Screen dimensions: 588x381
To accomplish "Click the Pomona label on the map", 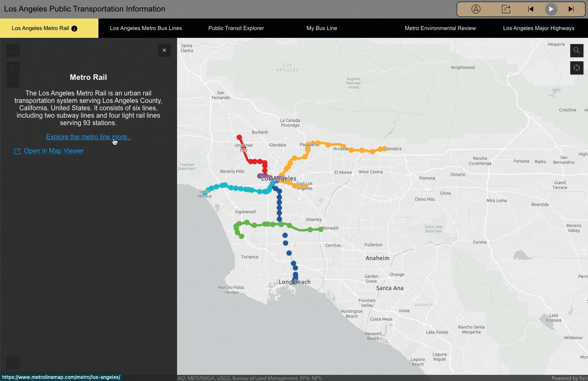I will tap(427, 178).
